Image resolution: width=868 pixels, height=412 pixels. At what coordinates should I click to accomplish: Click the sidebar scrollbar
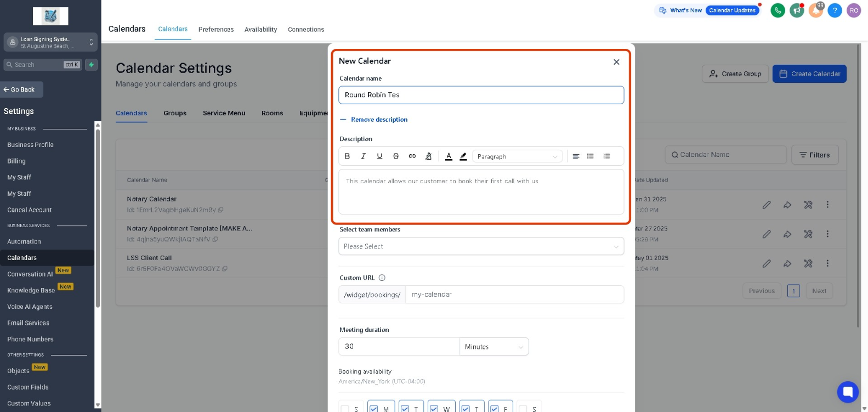98,219
